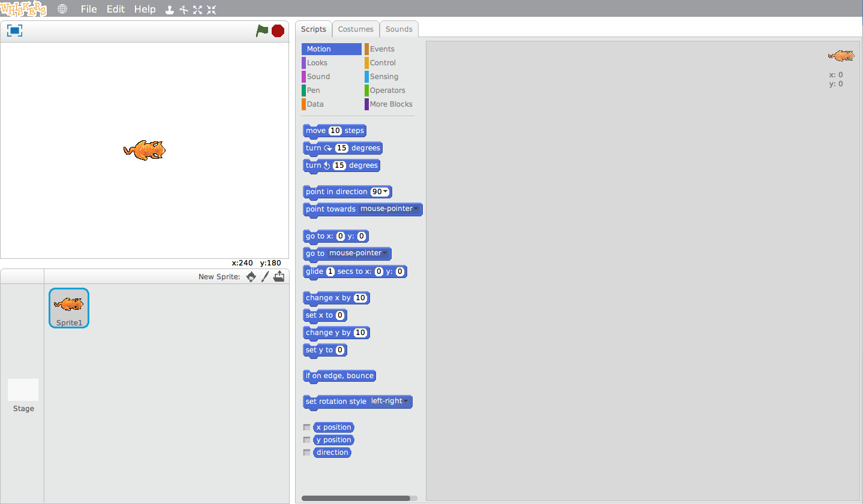
Task: Select the Duplicate stamp tool
Action: pyautogui.click(x=170, y=10)
